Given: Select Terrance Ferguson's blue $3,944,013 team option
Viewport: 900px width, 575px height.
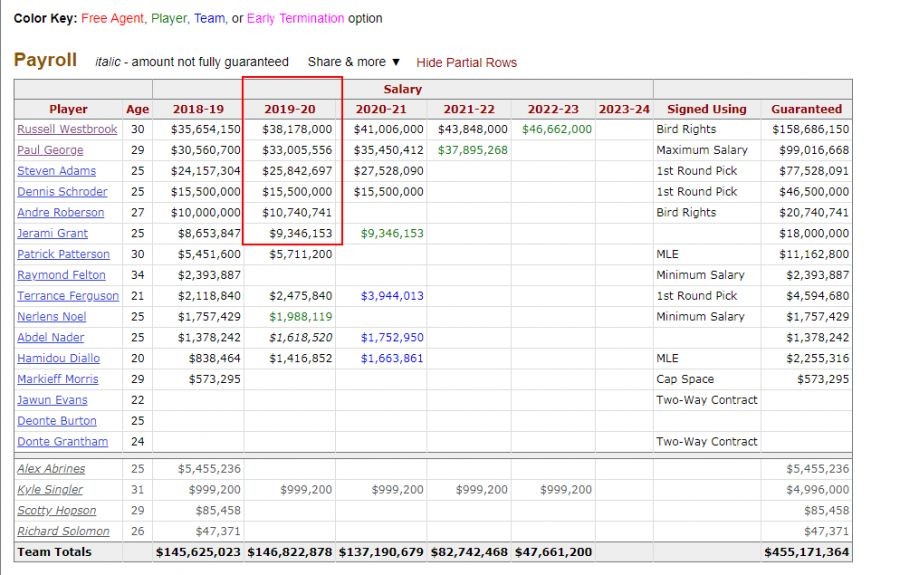Looking at the screenshot, I should click(392, 296).
